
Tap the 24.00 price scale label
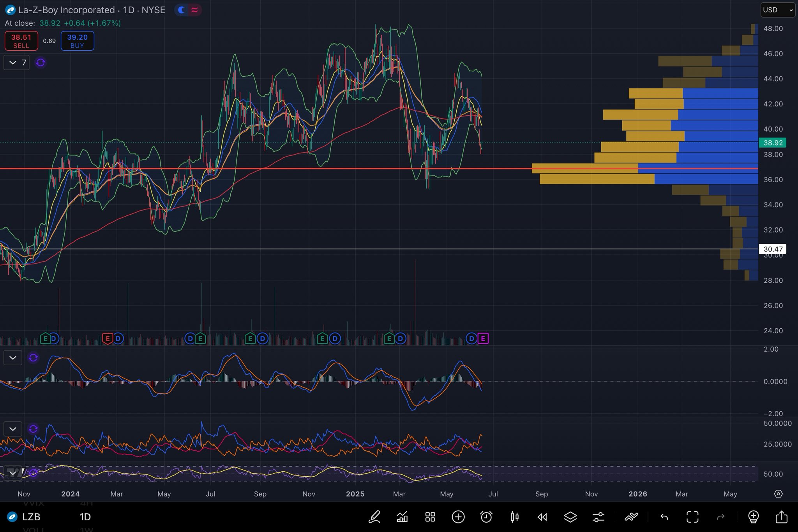click(x=773, y=331)
